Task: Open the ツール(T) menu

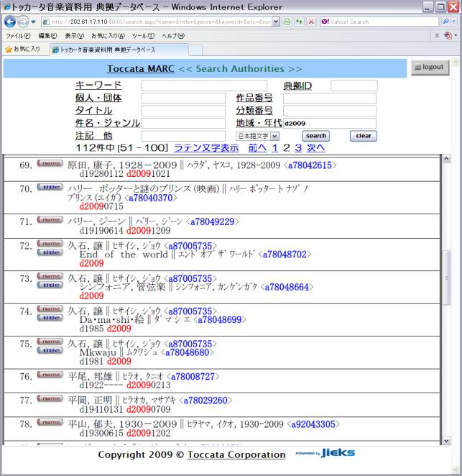Action: [143, 36]
